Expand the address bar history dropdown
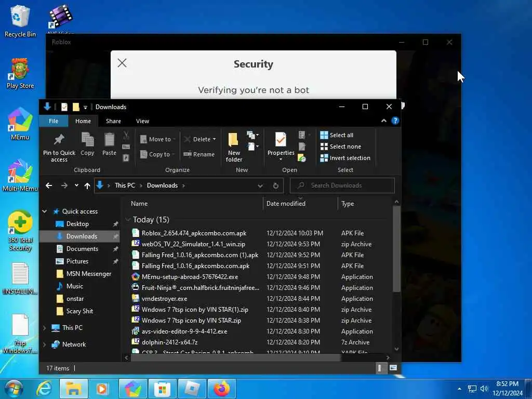The width and height of the screenshot is (532, 399). [x=260, y=185]
